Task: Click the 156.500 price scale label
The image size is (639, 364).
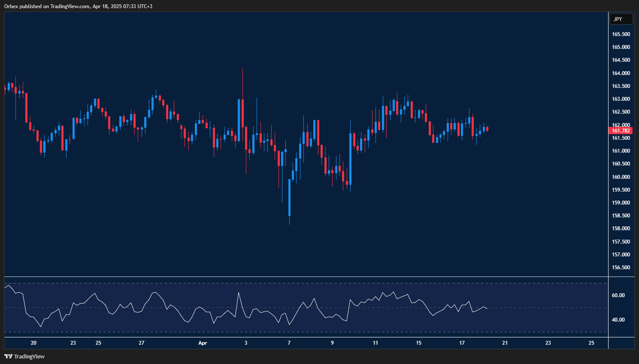Action: [621, 268]
